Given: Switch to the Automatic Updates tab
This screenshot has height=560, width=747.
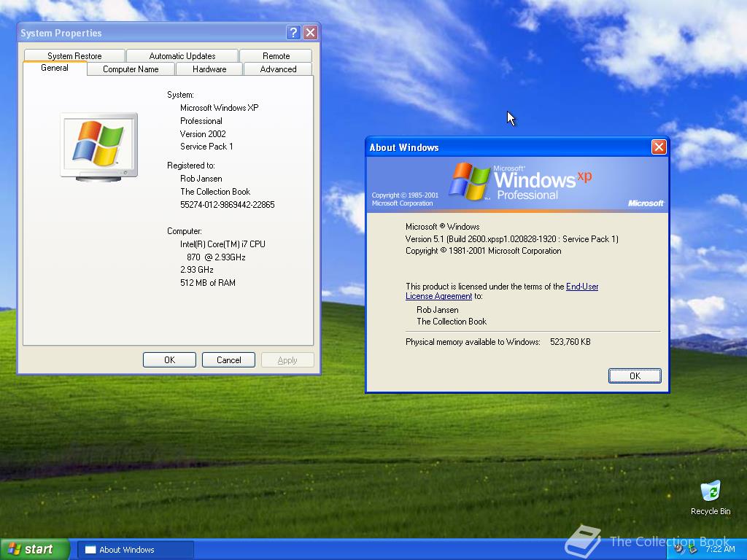Looking at the screenshot, I should (x=182, y=55).
